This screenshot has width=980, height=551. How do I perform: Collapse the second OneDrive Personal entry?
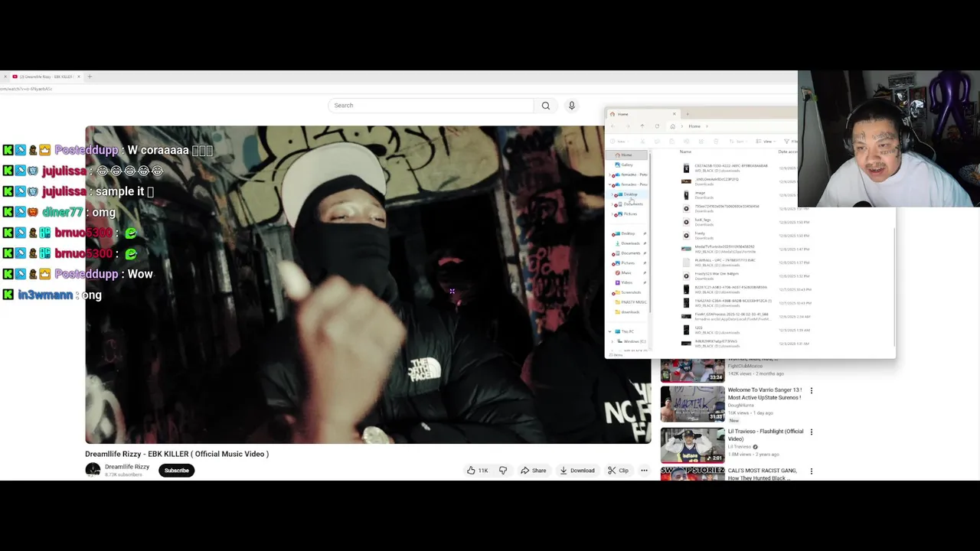point(610,184)
